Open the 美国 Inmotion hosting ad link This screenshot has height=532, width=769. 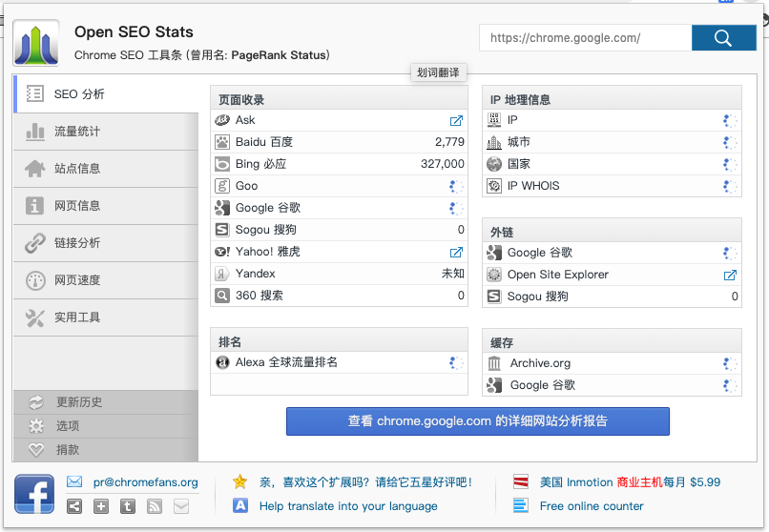pyautogui.click(x=630, y=482)
